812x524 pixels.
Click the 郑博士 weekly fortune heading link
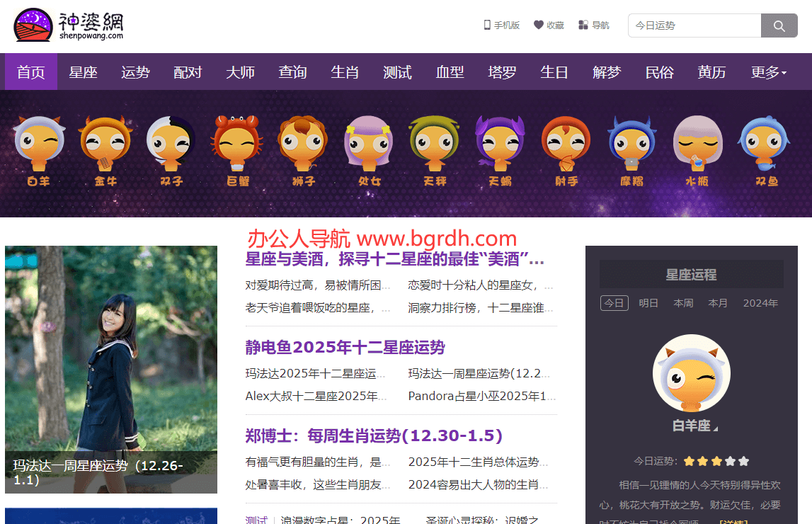[x=372, y=435]
